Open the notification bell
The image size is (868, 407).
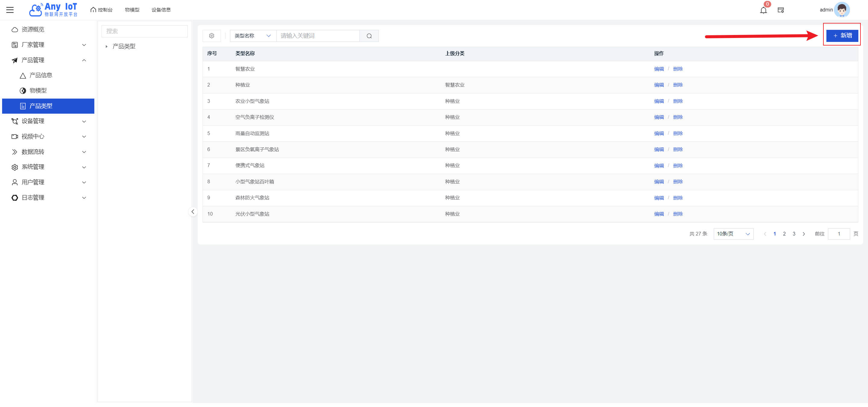point(763,10)
